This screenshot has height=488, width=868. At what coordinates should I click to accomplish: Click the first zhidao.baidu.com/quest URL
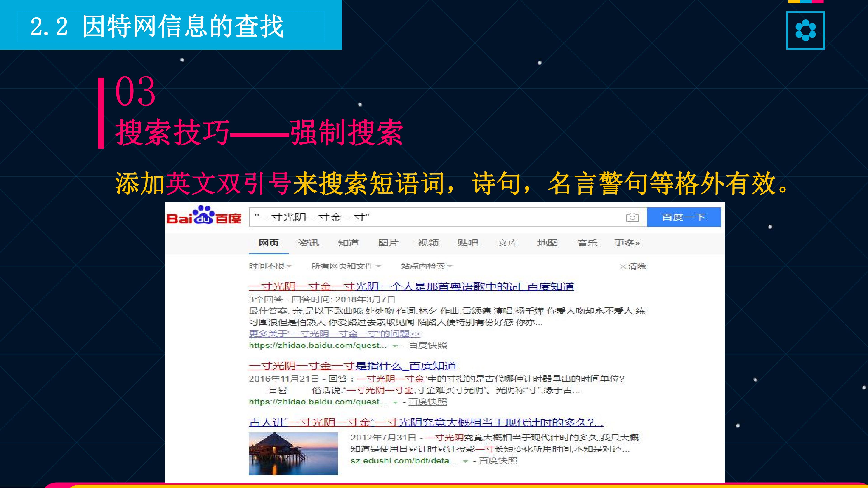318,345
